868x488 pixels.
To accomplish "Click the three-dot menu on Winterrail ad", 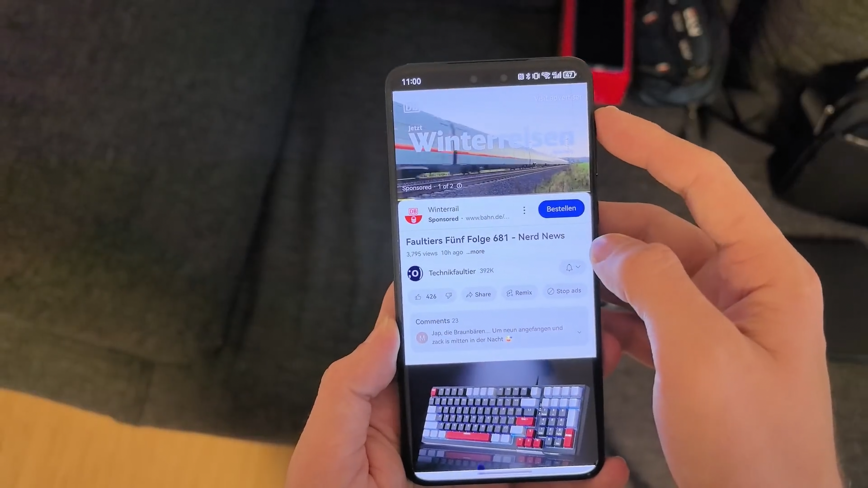I will pos(524,209).
